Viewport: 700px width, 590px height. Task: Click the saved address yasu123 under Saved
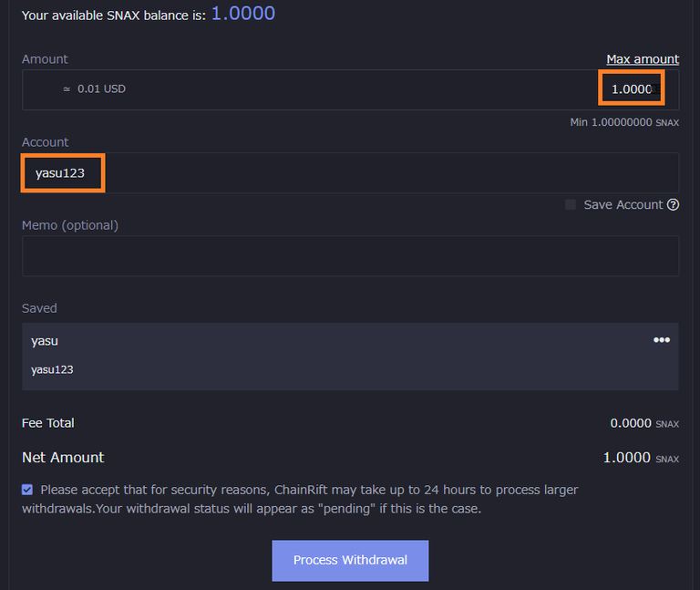[52, 370]
